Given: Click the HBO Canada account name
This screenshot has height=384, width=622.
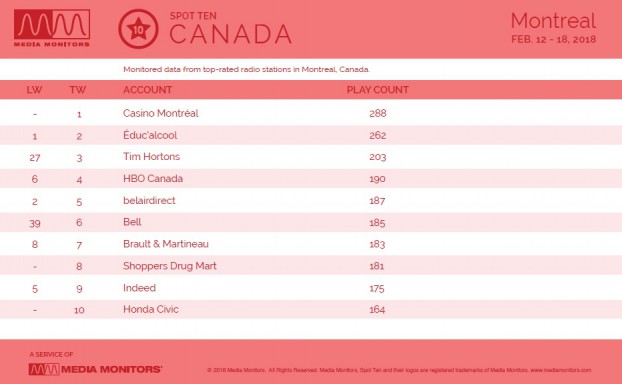Looking at the screenshot, I should [x=153, y=179].
